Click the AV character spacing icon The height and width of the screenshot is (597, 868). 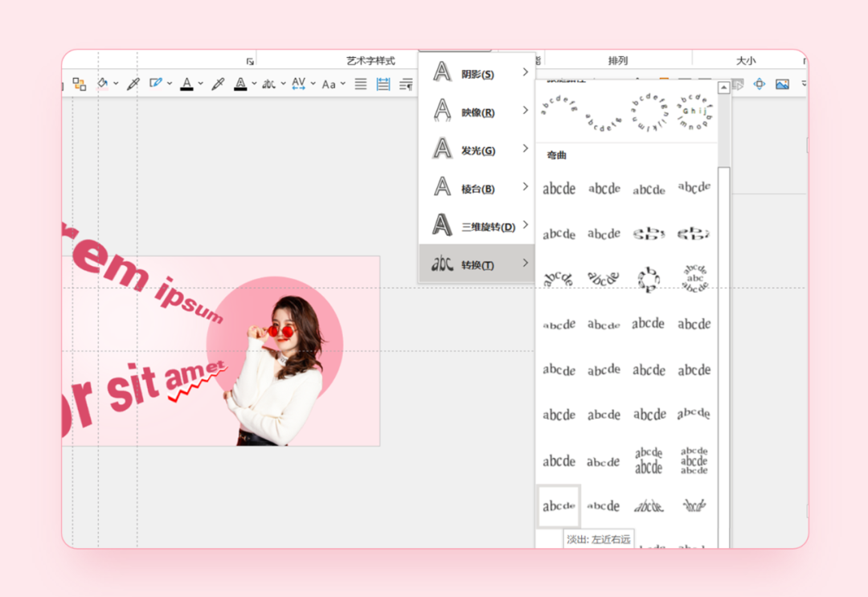click(298, 84)
